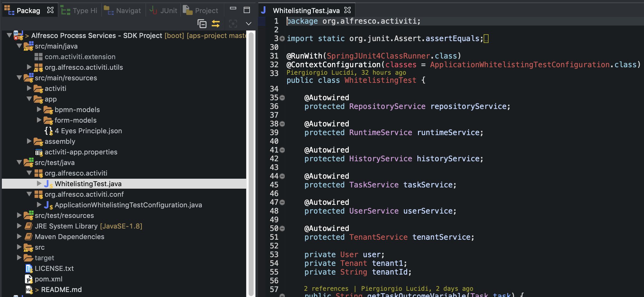Click the project icon of Alfresco Process Services
644x297 pixels.
coord(18,35)
